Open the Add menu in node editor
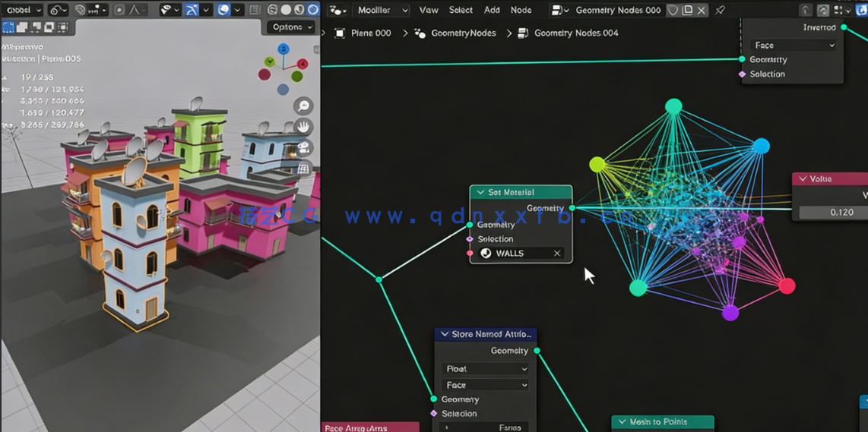The height and width of the screenshot is (432, 868). pos(492,10)
